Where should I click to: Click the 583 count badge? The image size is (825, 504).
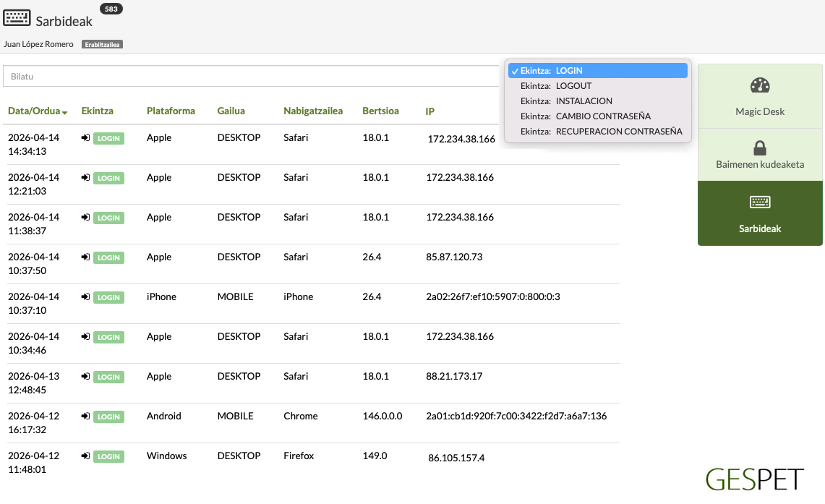111,9
